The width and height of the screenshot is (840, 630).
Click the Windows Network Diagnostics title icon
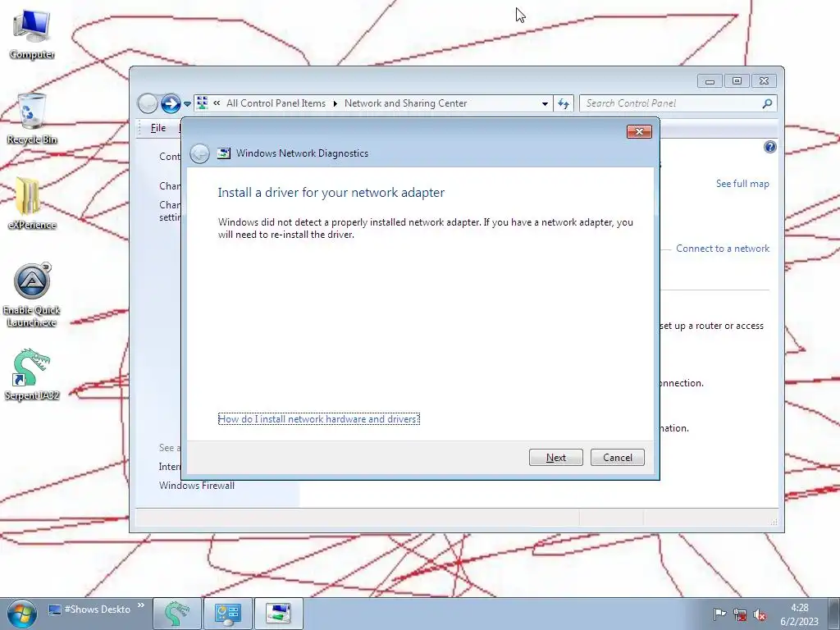(x=224, y=153)
